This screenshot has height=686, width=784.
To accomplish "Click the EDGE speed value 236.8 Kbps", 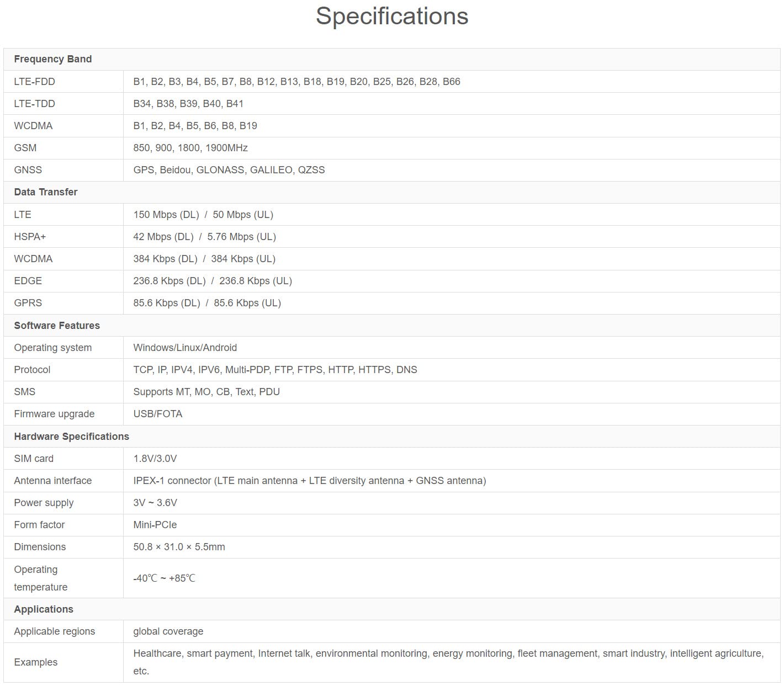I will (x=213, y=281).
